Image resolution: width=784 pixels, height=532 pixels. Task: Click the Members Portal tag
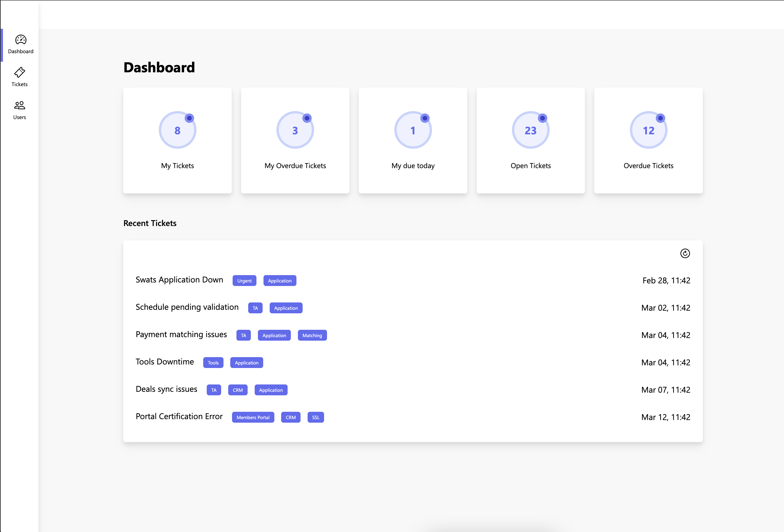[253, 417]
